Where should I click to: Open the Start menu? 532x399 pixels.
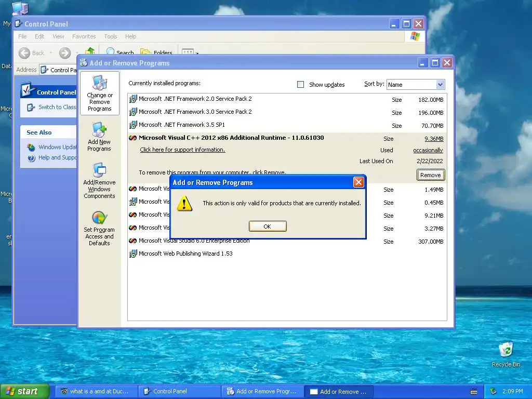24,391
